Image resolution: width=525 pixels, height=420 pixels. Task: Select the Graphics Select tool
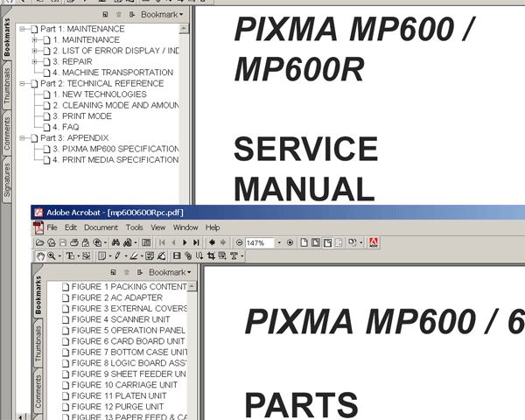[x=87, y=256]
